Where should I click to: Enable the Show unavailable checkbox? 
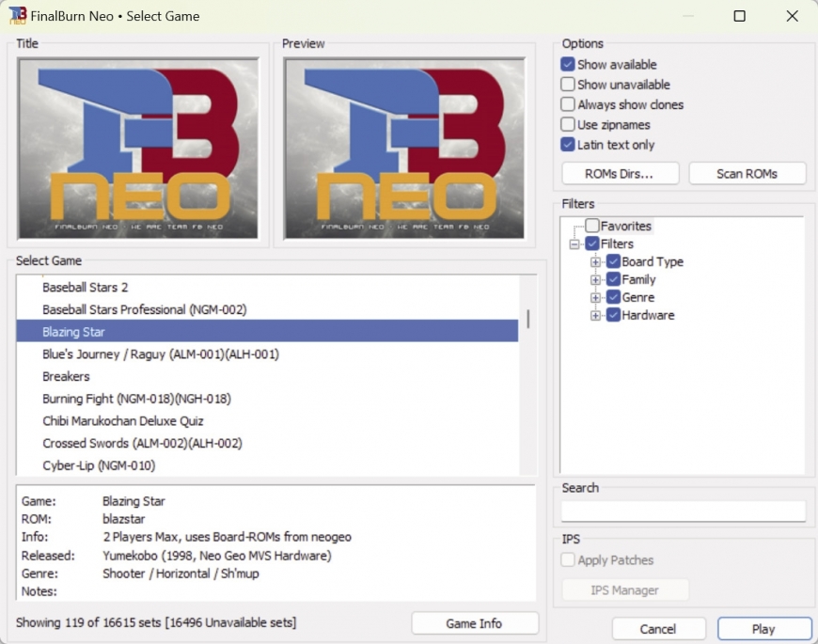(x=568, y=84)
